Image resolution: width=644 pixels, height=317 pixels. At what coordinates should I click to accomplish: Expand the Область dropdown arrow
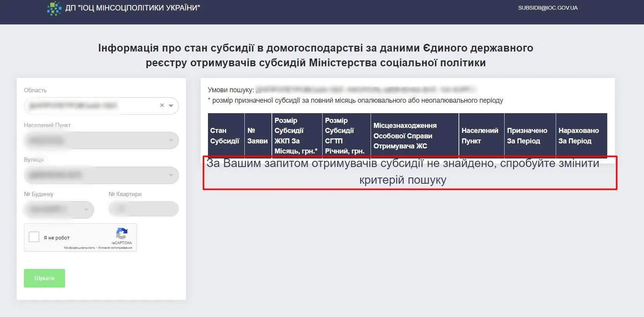(x=171, y=106)
